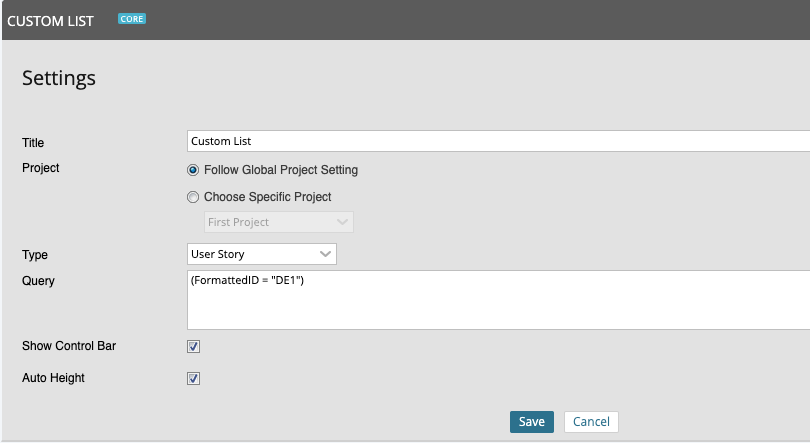Image resolution: width=810 pixels, height=443 pixels.
Task: Click the Show Control Bar label text
Action: 69,346
